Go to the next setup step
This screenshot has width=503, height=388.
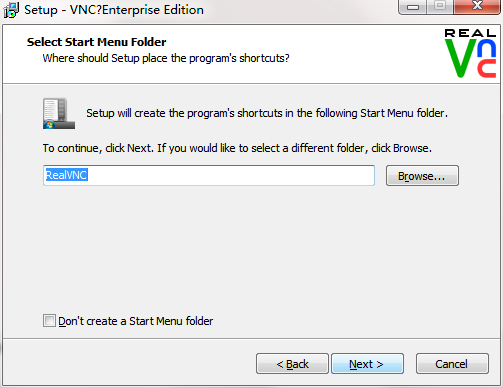point(367,364)
